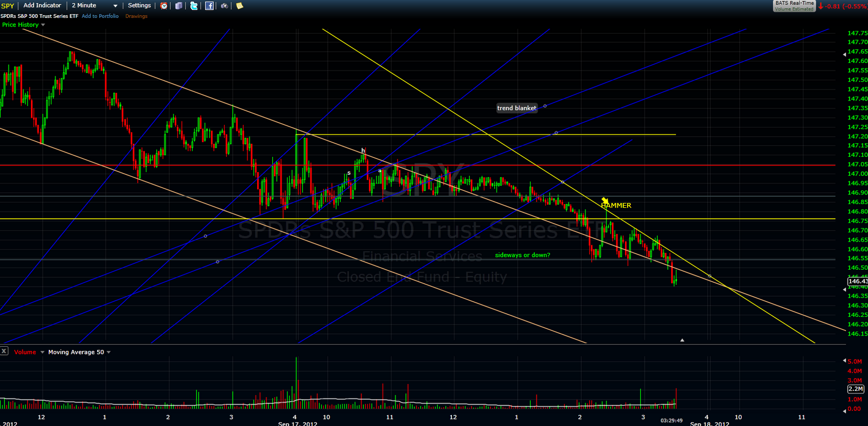Share chart via Twitter icon
Screen dimensions: 868x426
(x=194, y=6)
